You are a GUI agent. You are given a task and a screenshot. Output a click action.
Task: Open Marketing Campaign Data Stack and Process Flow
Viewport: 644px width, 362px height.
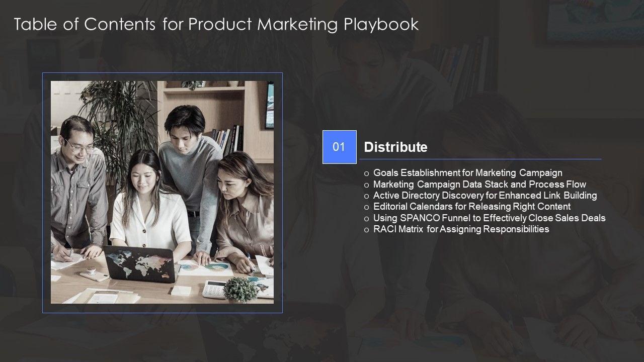[x=479, y=185]
